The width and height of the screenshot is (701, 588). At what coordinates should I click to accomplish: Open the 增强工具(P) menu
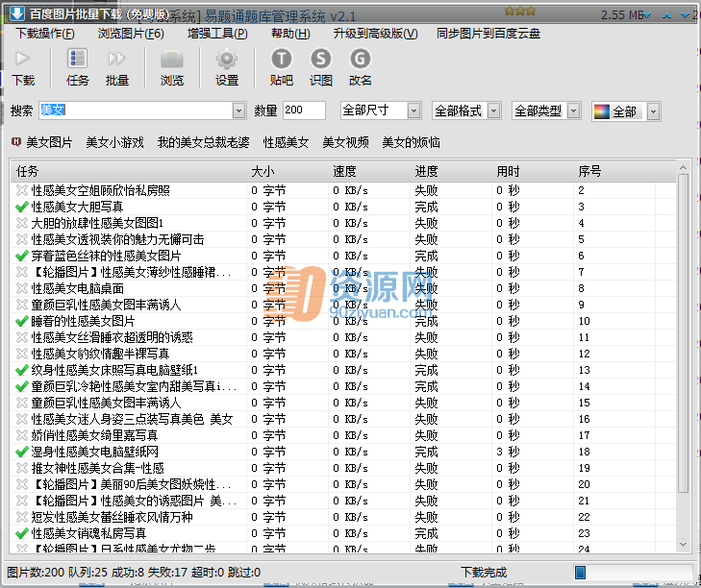217,34
